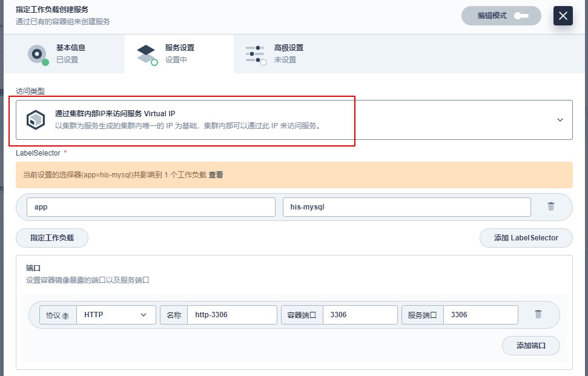This screenshot has width=588, height=376.
Task: Click the port name field http-3306
Action: 232,315
